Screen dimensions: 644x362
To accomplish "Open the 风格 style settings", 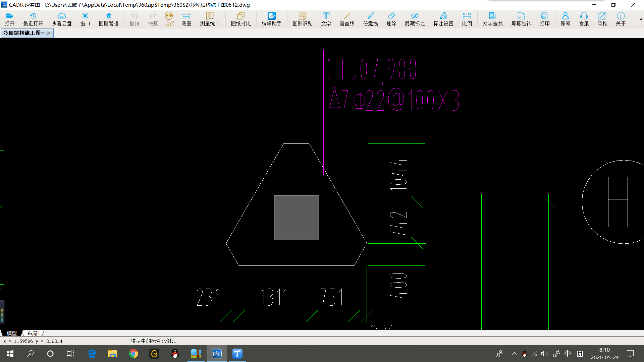I will (602, 19).
